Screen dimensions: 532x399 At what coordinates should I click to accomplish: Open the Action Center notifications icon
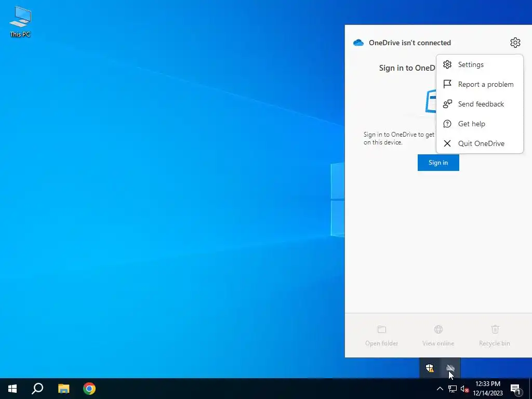click(x=516, y=389)
